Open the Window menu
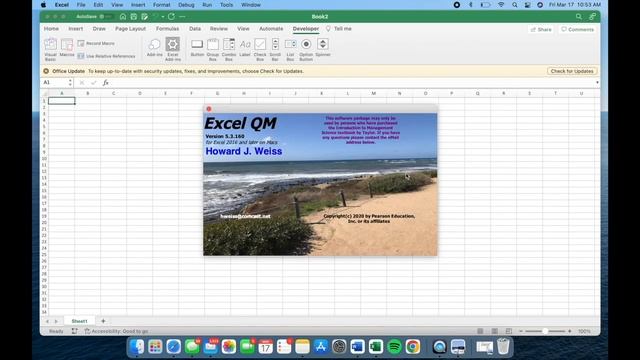 click(x=251, y=5)
